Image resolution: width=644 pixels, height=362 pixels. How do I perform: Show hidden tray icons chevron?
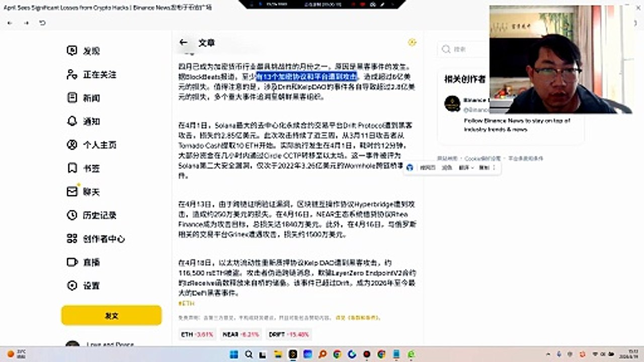pos(547,354)
